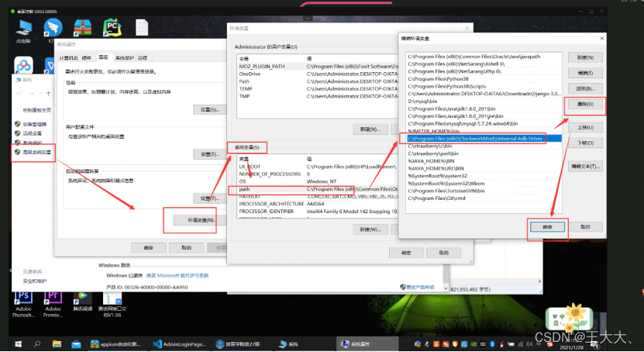
Task: Select C:\Program Files\Git\cmd path entry
Action: point(484,198)
